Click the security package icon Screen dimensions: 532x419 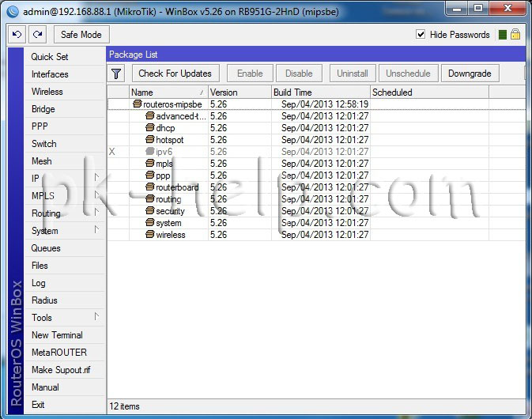(x=150, y=211)
